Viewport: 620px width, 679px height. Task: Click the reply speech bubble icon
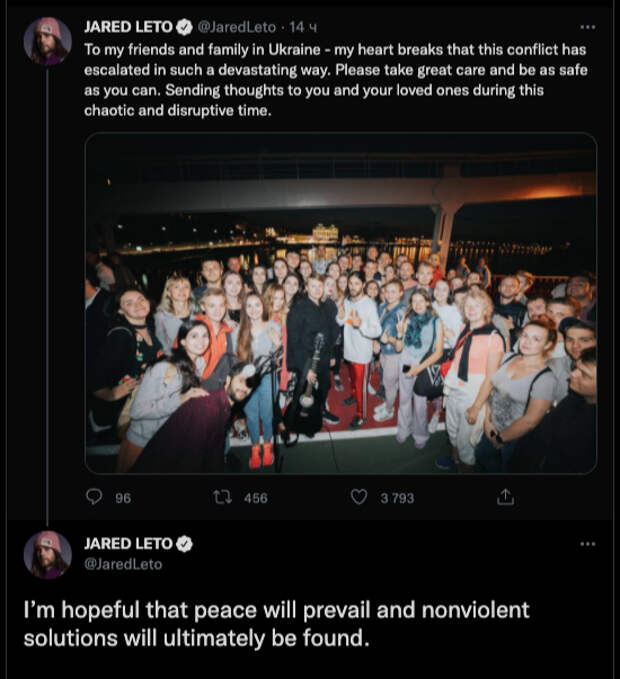[x=94, y=497]
